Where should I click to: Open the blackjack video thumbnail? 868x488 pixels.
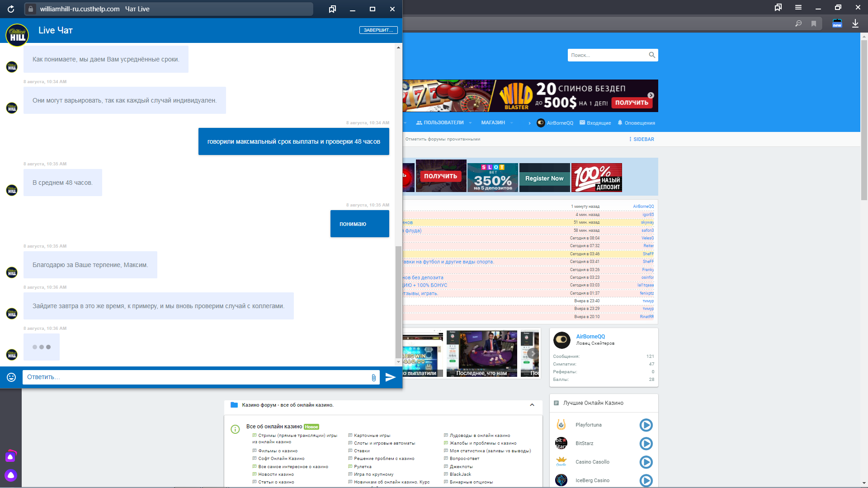coord(482,353)
